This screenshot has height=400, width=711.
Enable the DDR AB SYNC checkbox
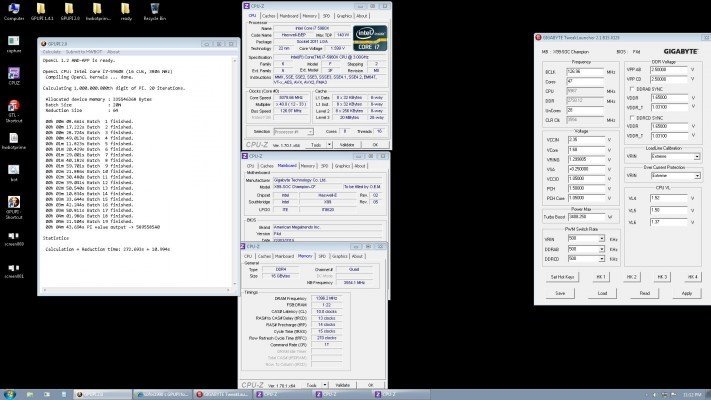tap(632, 89)
